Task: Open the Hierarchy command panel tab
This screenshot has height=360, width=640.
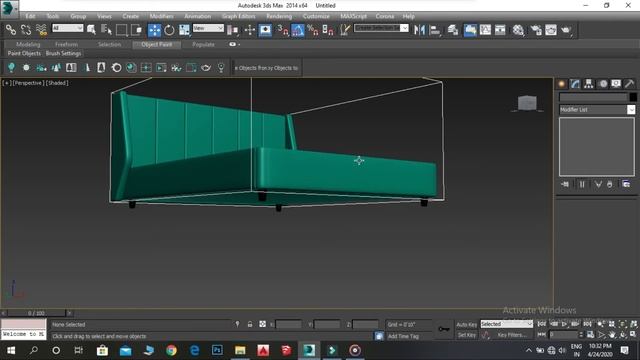Action: [589, 84]
